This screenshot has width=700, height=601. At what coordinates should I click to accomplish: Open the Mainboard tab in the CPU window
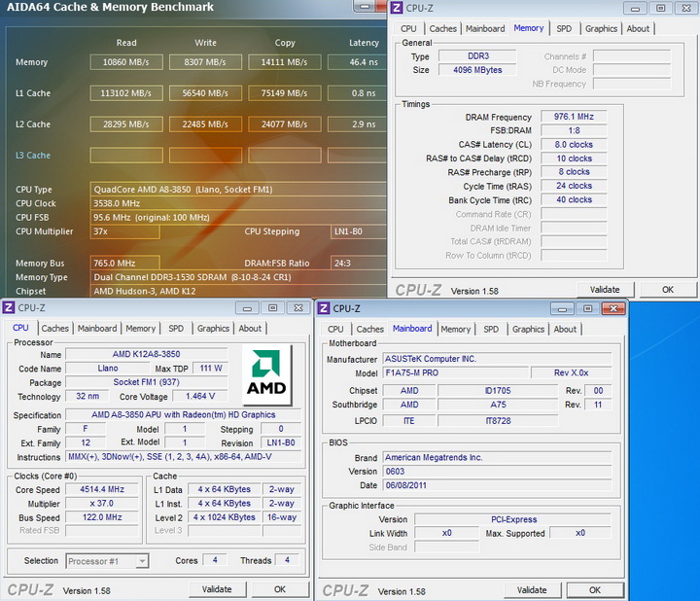(97, 328)
